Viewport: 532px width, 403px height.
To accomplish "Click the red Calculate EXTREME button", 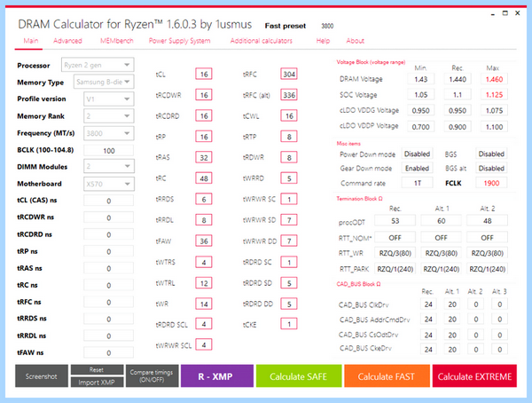I will pyautogui.click(x=474, y=376).
